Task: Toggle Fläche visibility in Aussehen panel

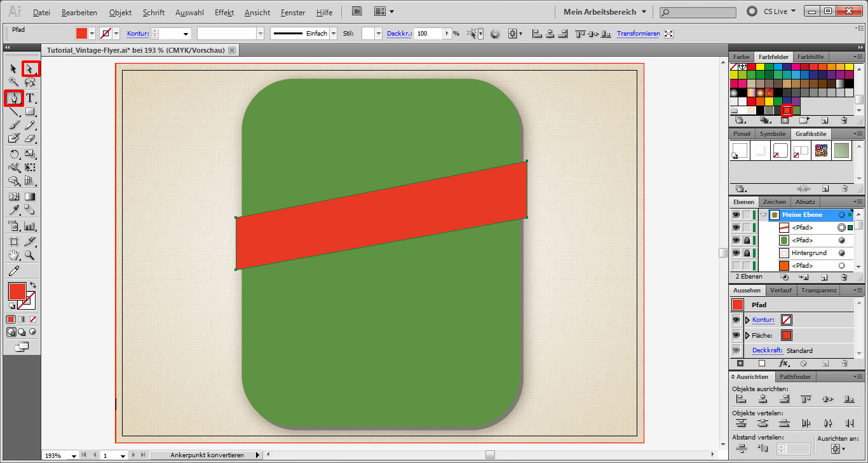Action: pos(736,335)
